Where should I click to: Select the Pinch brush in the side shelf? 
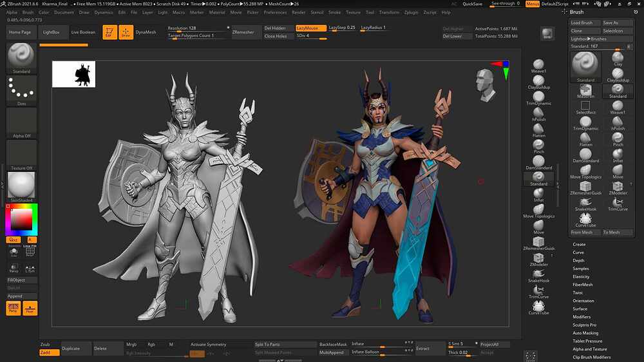[538, 146]
